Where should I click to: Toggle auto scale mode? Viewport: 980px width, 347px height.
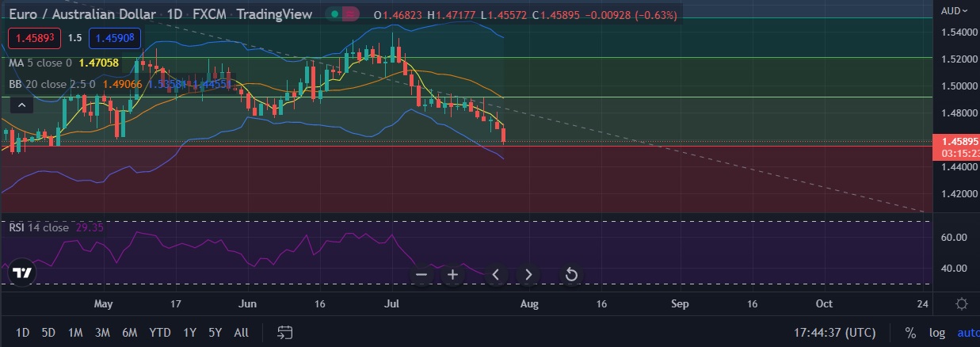(x=968, y=333)
